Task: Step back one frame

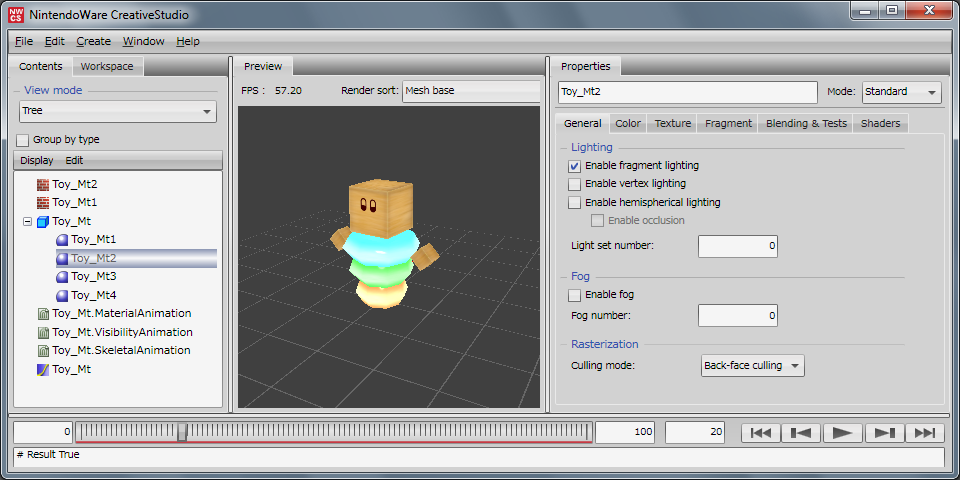Action: pos(801,432)
